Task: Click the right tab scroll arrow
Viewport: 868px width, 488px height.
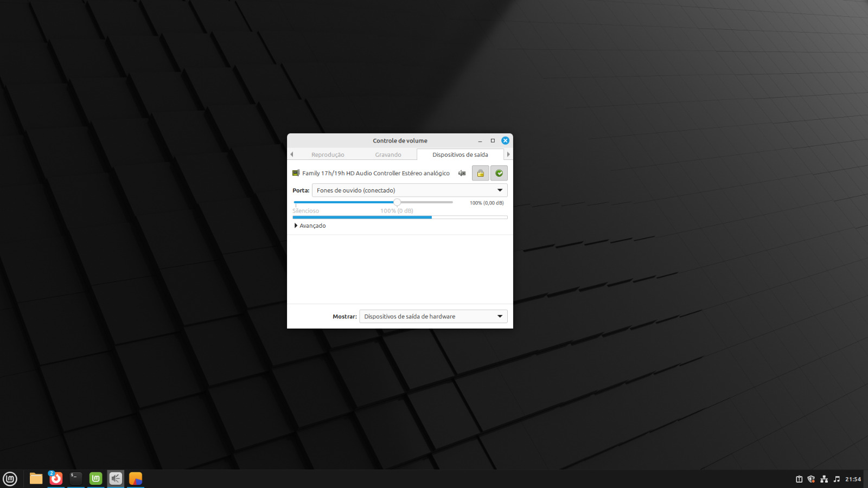Action: 508,155
